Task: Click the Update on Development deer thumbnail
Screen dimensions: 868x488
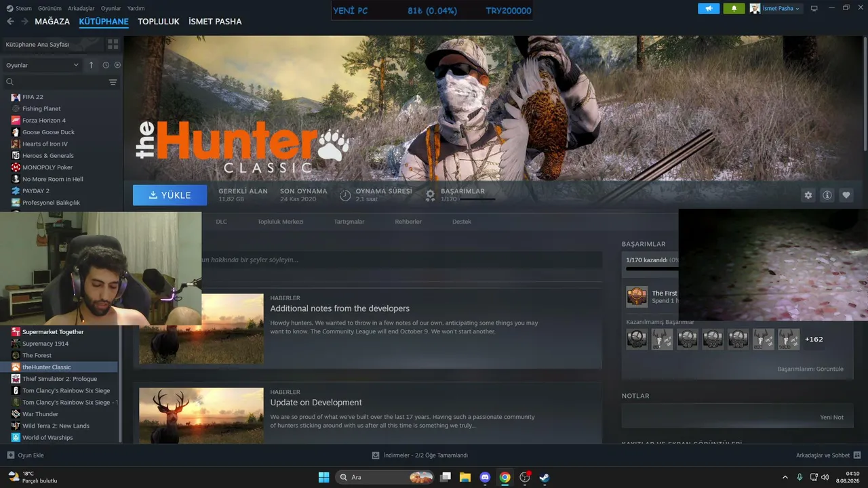Action: (x=201, y=416)
